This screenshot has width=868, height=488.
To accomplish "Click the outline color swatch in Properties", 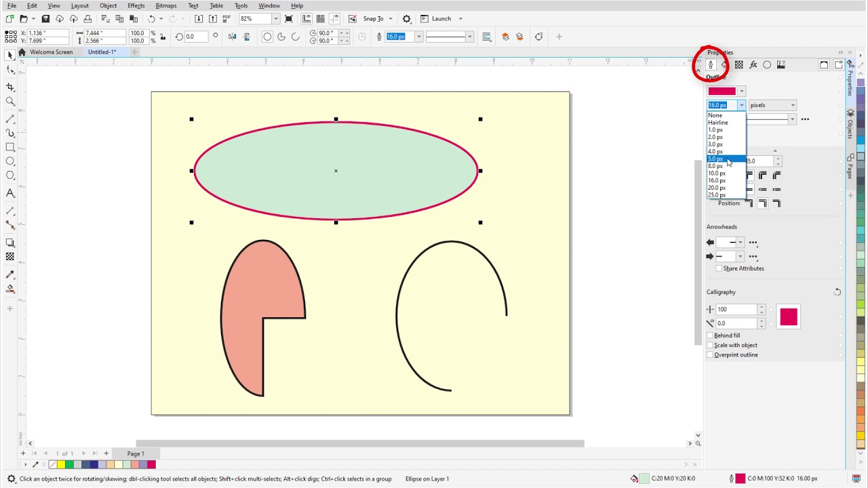I will coord(722,91).
